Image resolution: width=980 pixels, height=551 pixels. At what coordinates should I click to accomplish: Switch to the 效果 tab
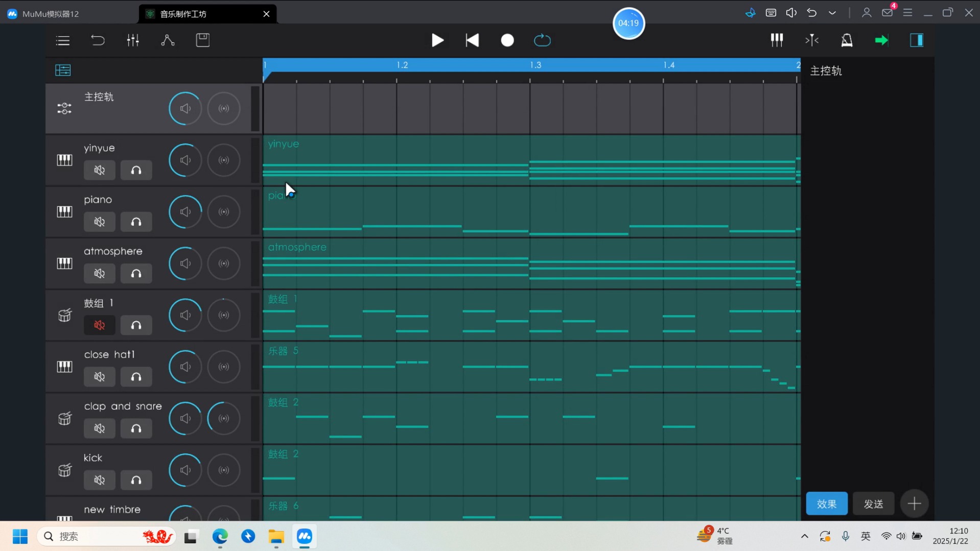pyautogui.click(x=827, y=504)
